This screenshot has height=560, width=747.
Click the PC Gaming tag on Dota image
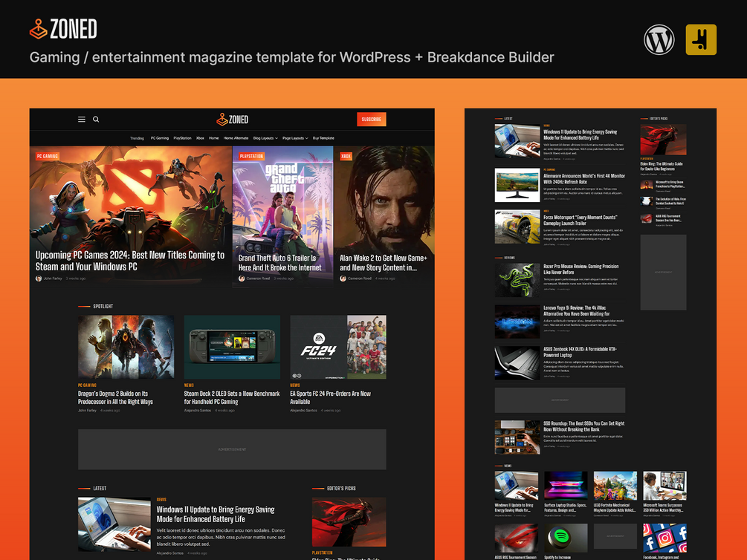coord(47,156)
